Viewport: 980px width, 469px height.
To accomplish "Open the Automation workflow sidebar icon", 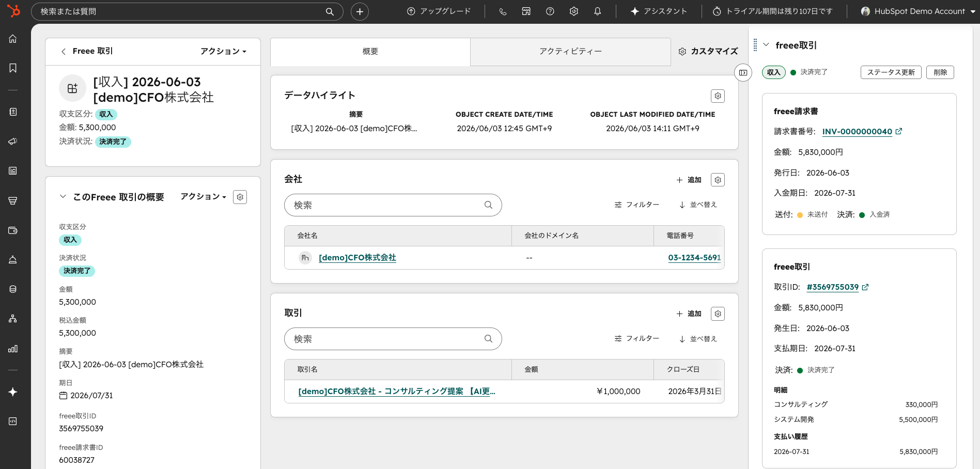I will [x=13, y=319].
